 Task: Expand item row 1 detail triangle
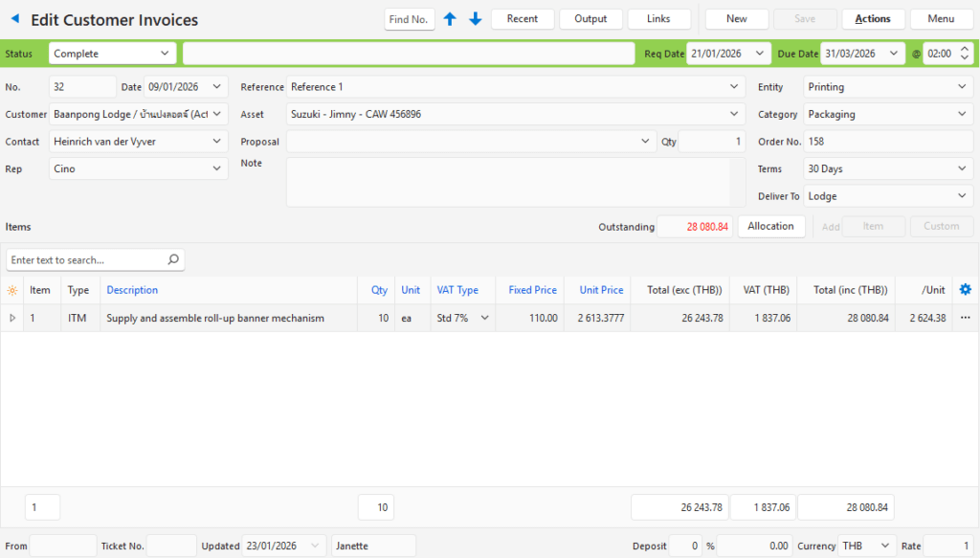pyautogui.click(x=12, y=318)
